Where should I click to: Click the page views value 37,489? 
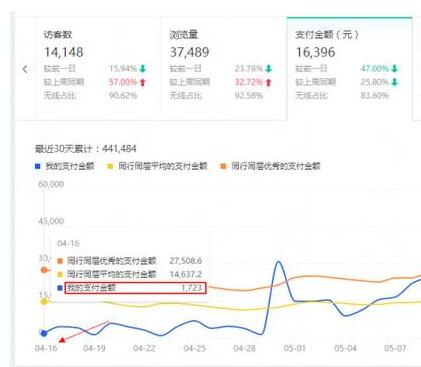(x=189, y=52)
